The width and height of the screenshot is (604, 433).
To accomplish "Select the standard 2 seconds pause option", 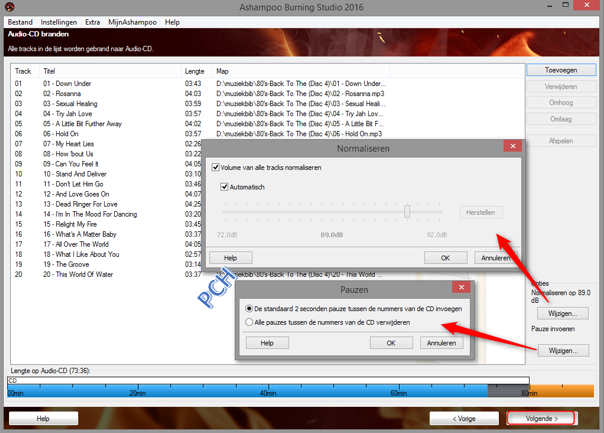I will pyautogui.click(x=249, y=309).
